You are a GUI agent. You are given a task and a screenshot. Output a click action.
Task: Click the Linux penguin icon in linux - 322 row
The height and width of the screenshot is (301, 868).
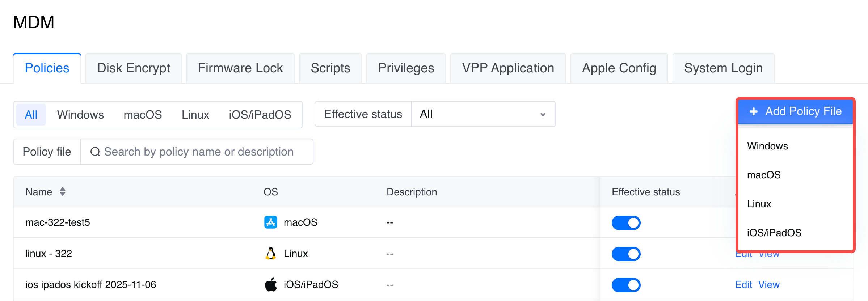click(270, 253)
